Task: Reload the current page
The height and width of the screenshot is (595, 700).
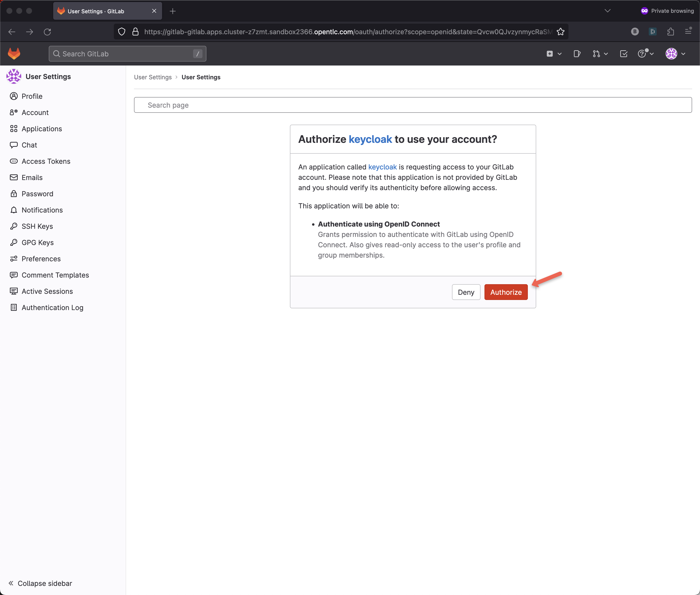Action: pyautogui.click(x=47, y=32)
